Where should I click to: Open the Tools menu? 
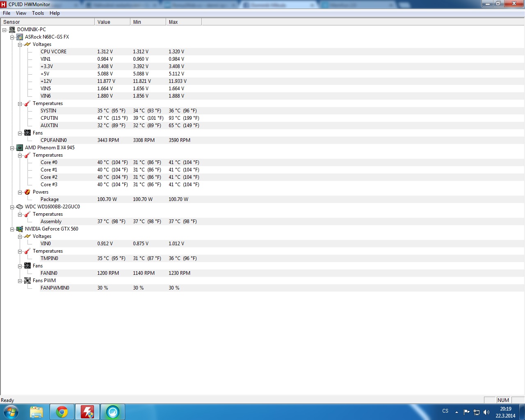pos(38,13)
